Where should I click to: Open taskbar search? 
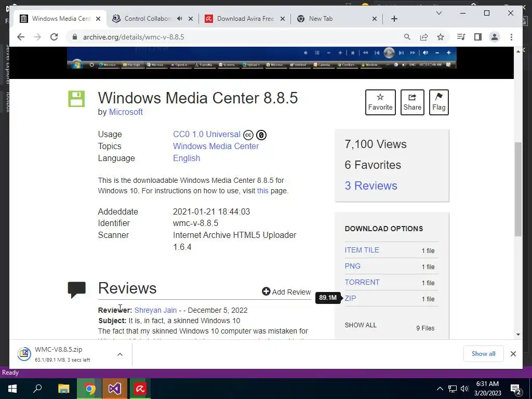pos(37,389)
